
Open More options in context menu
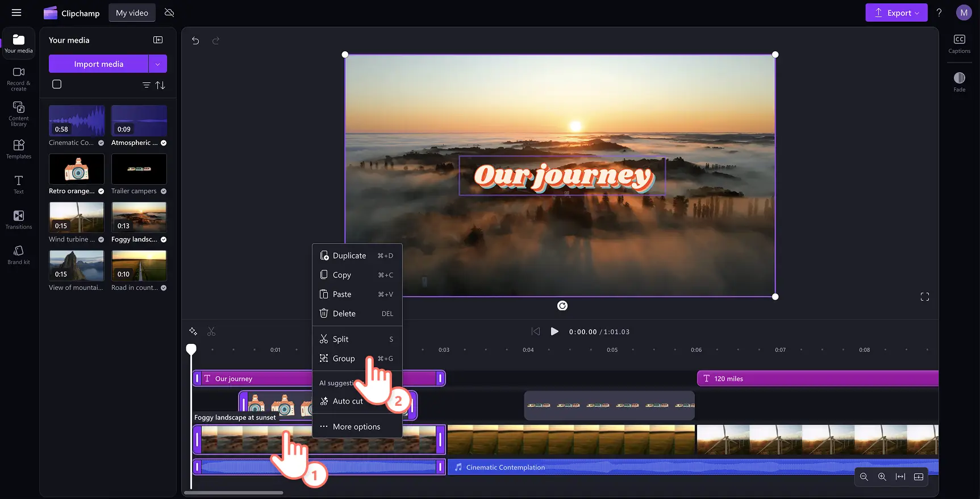pos(357,427)
